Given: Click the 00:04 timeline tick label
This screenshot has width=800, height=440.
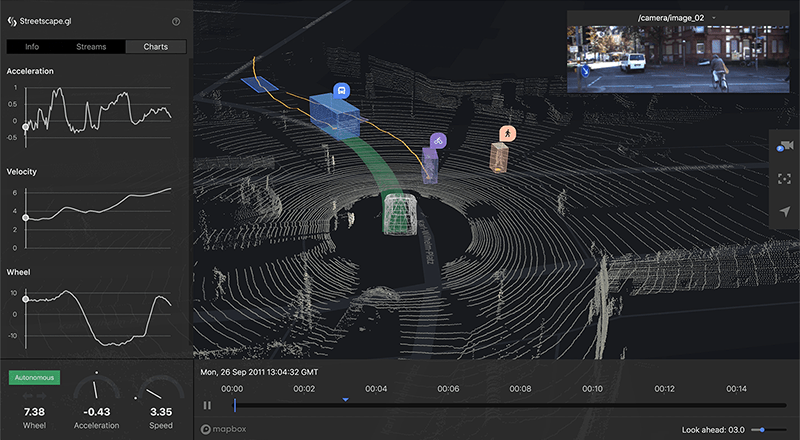Looking at the screenshot, I should pos(376,389).
